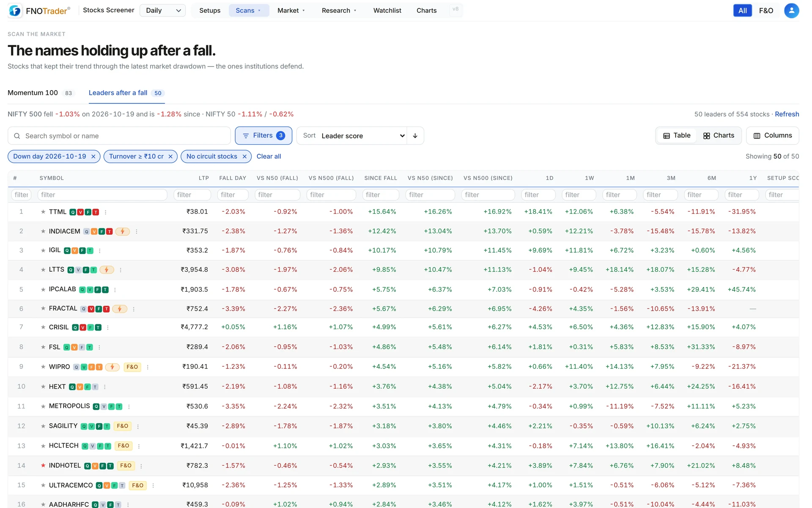Click the SYMBOL column filter box

(102, 195)
